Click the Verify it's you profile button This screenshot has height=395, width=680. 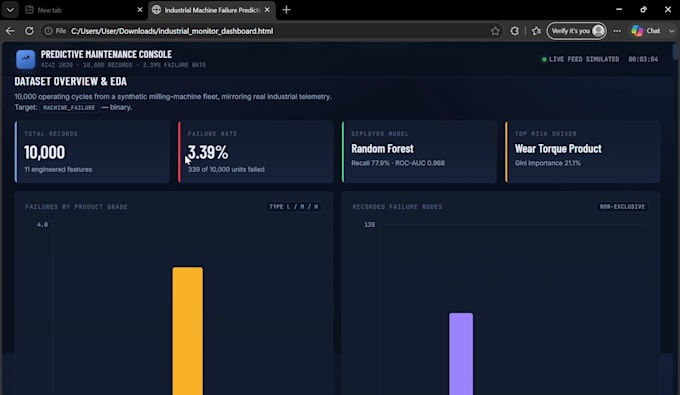(576, 31)
